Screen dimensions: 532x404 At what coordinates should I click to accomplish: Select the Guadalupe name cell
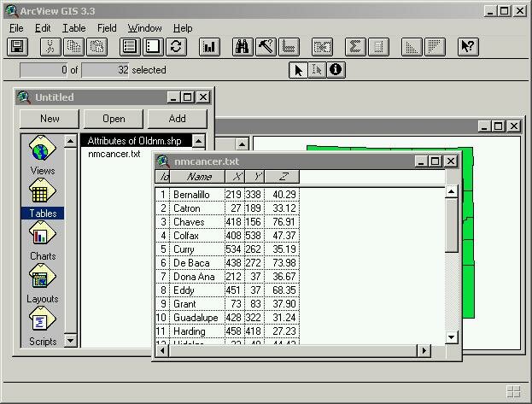coord(197,318)
